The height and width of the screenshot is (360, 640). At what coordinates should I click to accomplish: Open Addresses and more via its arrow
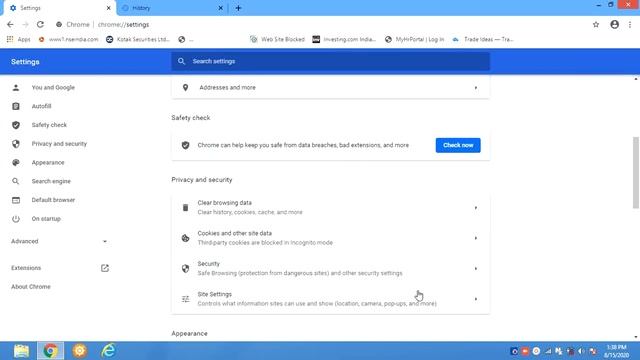coord(476,88)
